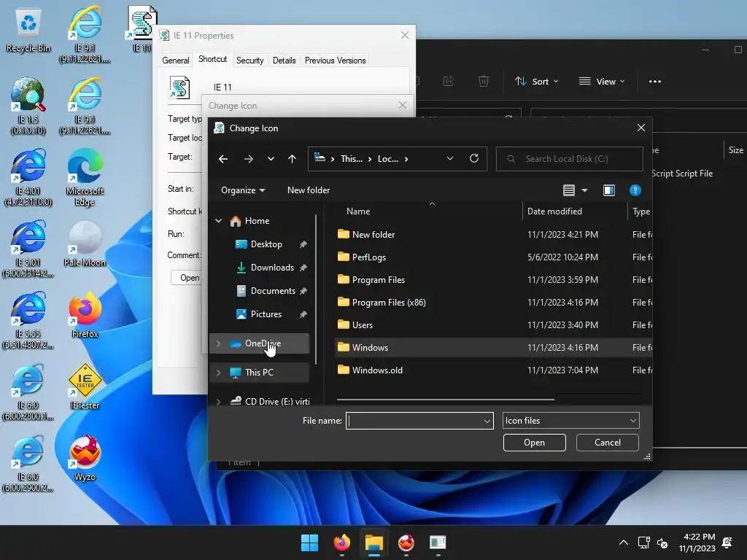Open view options dropdown arrow
This screenshot has height=560, width=747.
point(584,190)
